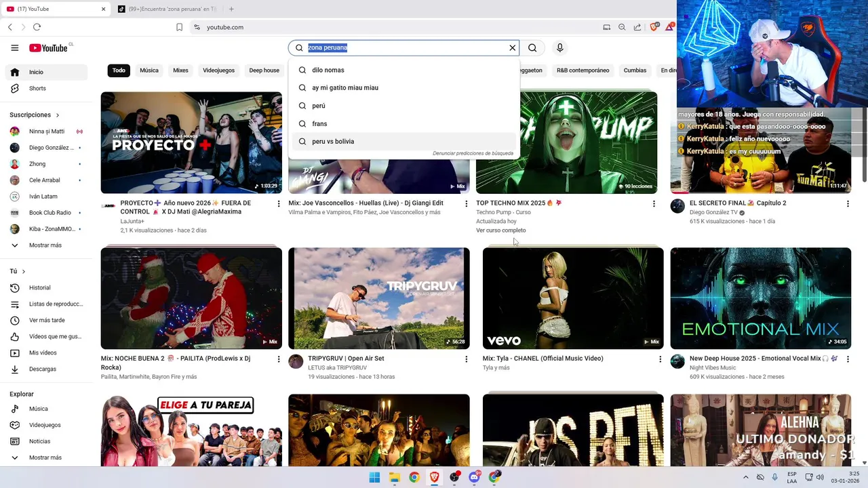Choose the 'frans' search suggestion
The image size is (868, 488).
[x=404, y=123]
